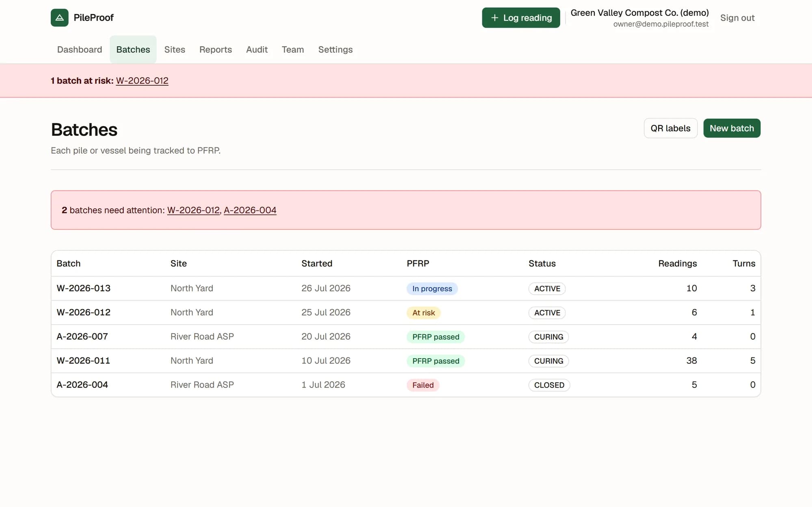812x507 pixels.
Task: Click PFRP passed badge for A-2026-007
Action: click(x=436, y=337)
